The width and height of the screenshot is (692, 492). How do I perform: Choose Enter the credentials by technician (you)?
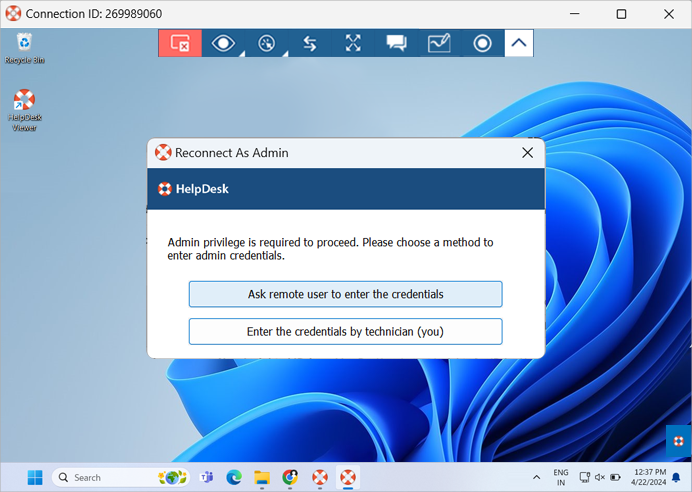(x=346, y=331)
